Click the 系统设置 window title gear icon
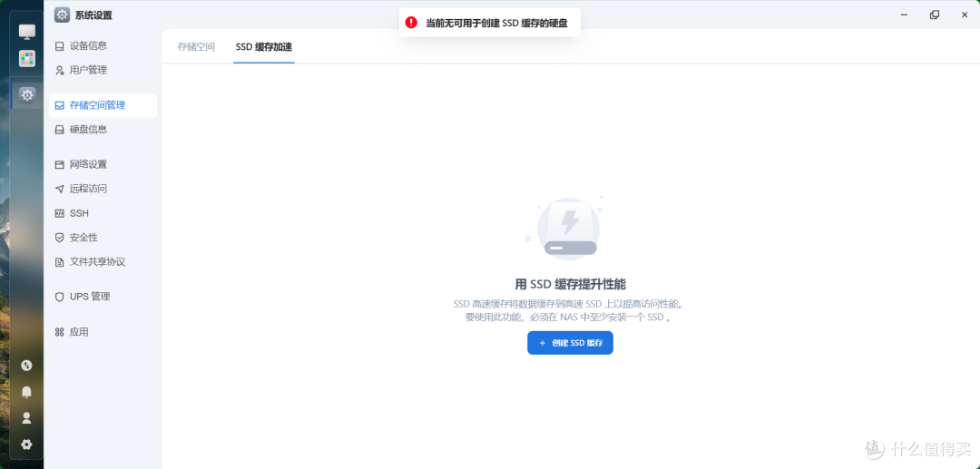This screenshot has width=980, height=469. coord(62,15)
